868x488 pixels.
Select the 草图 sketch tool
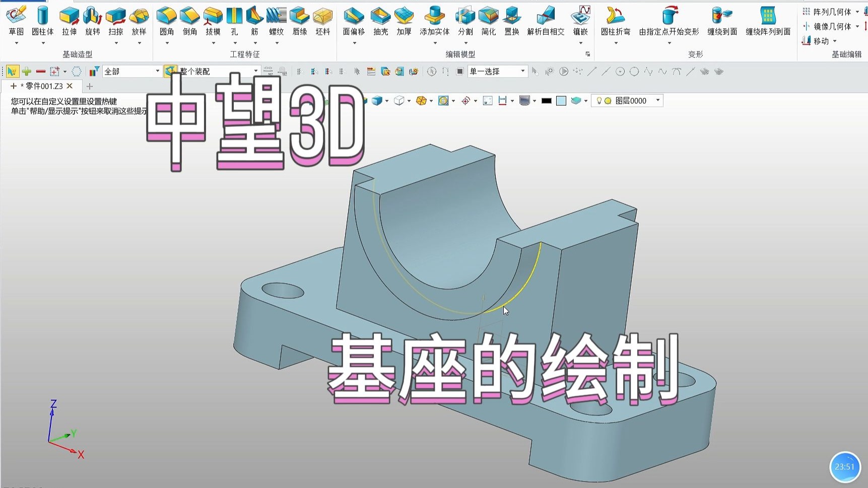[x=16, y=22]
